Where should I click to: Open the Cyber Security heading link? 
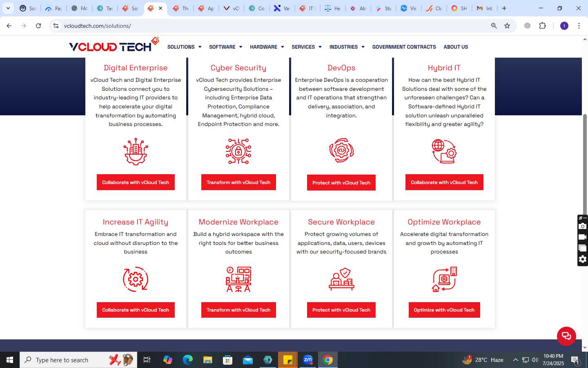(x=238, y=68)
